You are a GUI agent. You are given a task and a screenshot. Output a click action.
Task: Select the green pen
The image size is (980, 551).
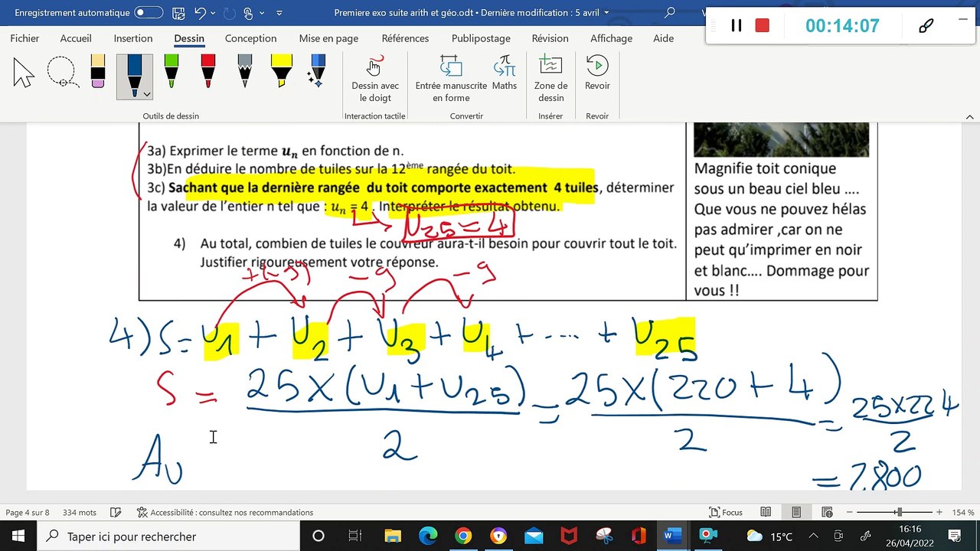[171, 71]
